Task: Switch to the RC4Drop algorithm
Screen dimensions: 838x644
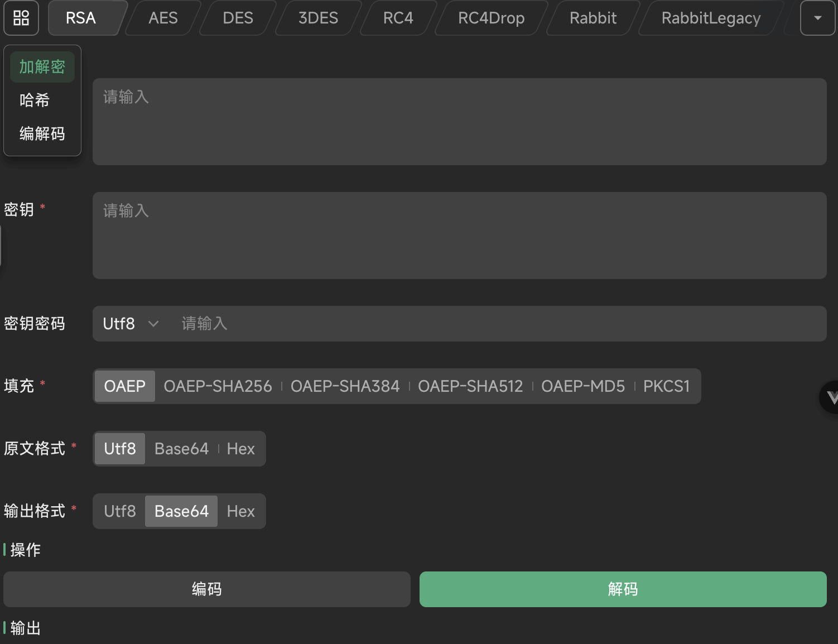Action: 490,18
